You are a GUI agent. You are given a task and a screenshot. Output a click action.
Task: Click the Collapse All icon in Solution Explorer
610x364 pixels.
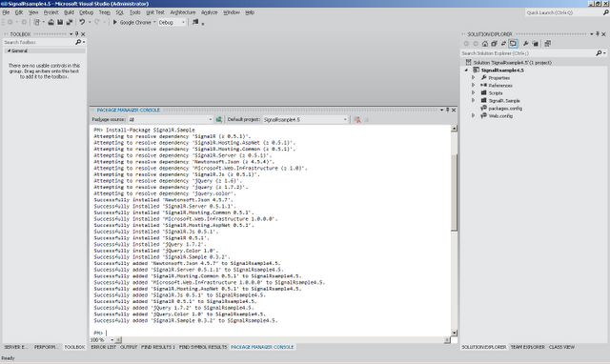point(494,44)
